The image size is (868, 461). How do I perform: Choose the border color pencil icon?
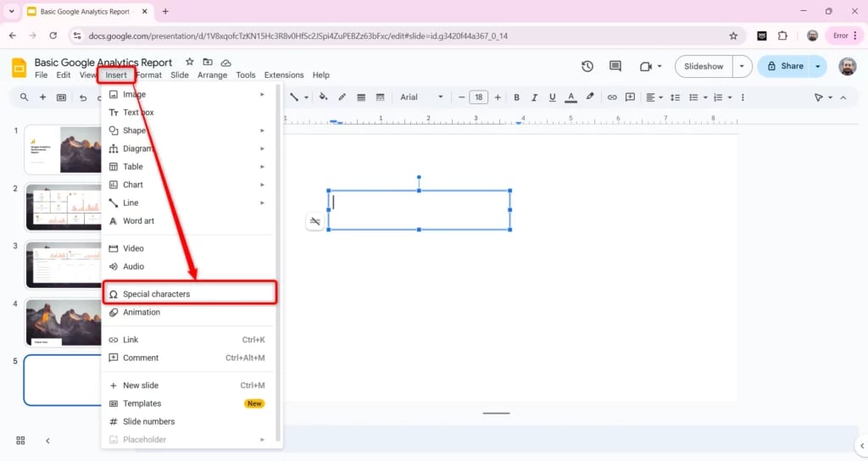[342, 97]
